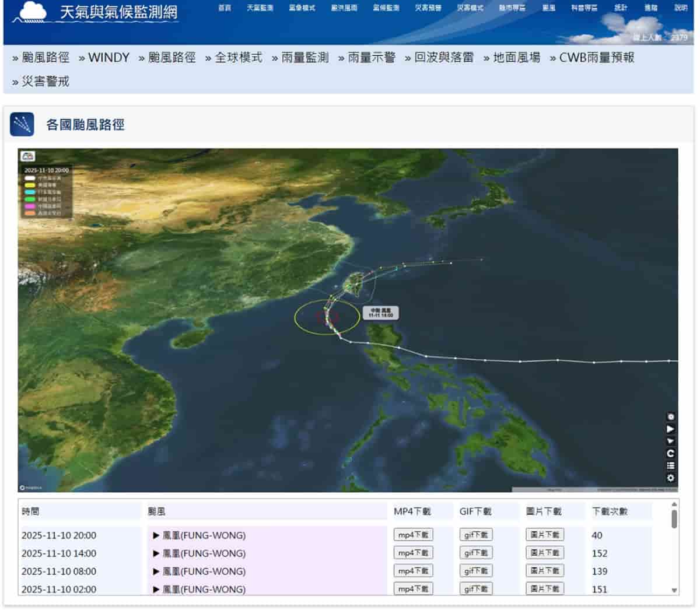Download mp4 for the 2025-11-10 20:00 entry
The image size is (700, 610).
tap(413, 535)
